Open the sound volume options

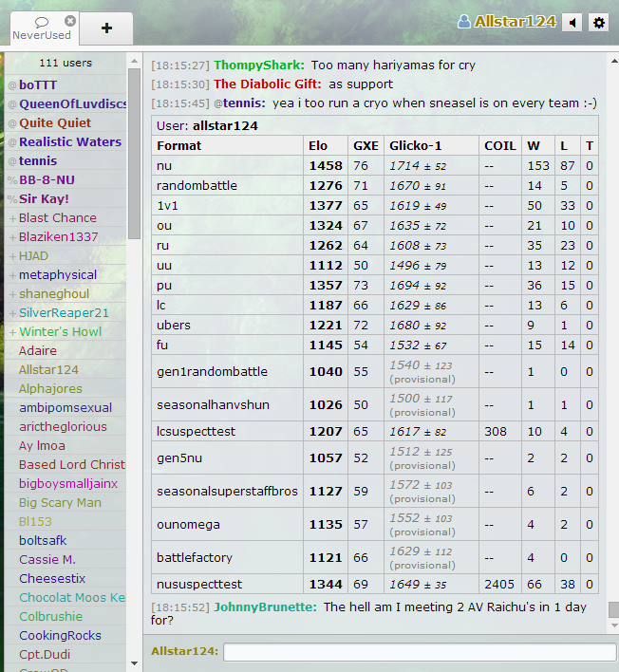pos(572,22)
